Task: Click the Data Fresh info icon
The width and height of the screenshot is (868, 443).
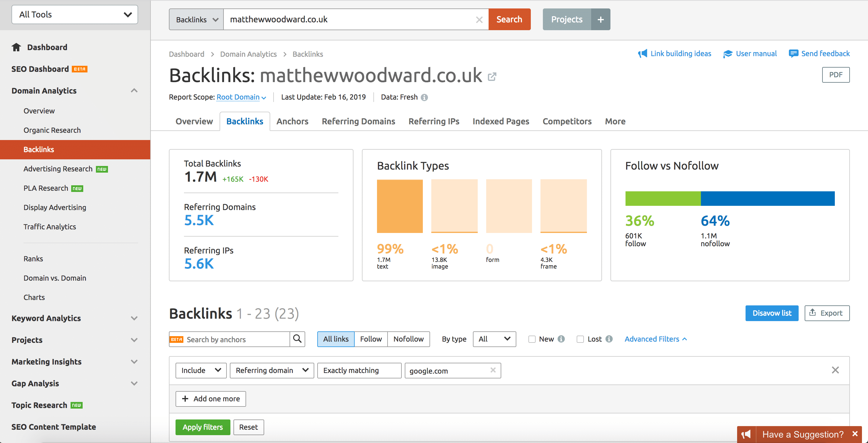Action: 424,97
